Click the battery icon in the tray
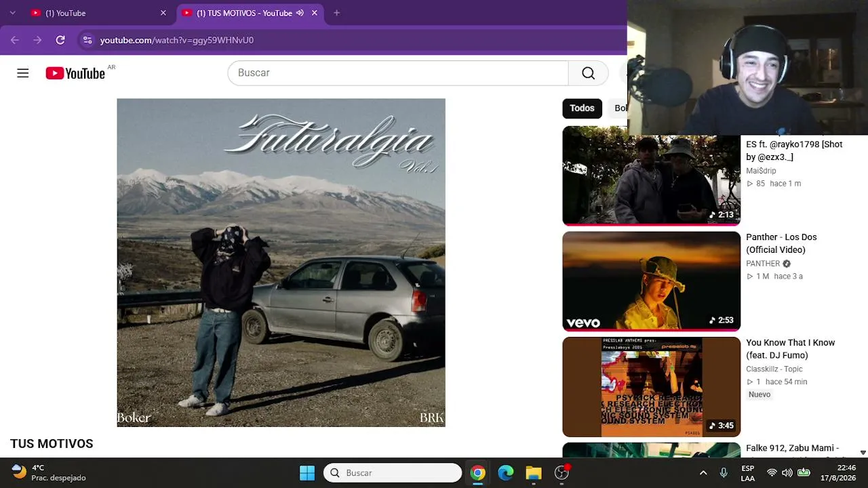The image size is (868, 488). tap(804, 473)
